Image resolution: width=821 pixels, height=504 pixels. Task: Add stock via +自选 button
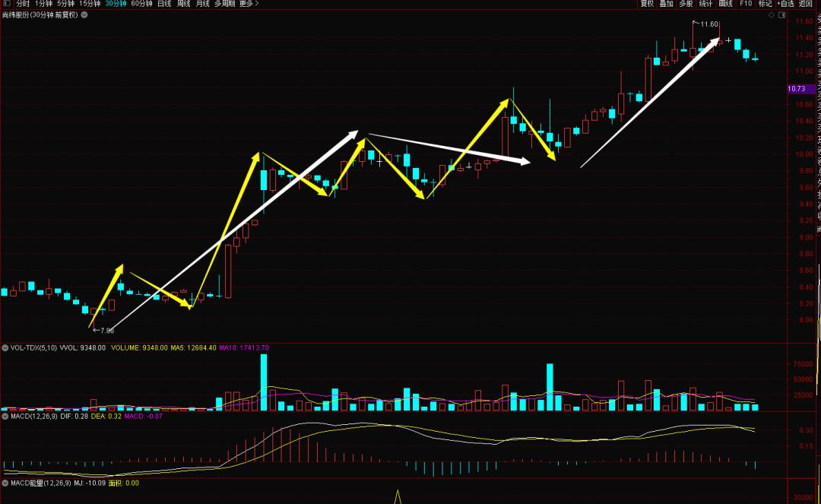786,4
